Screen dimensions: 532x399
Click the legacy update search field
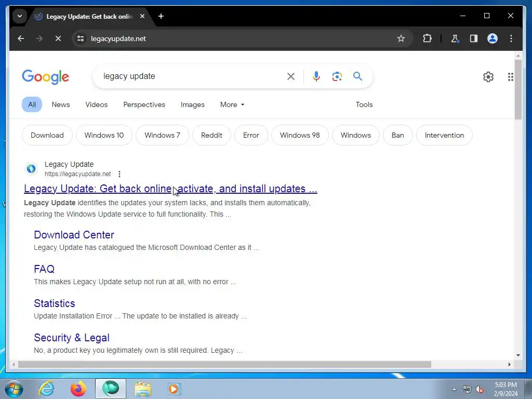coord(193,76)
